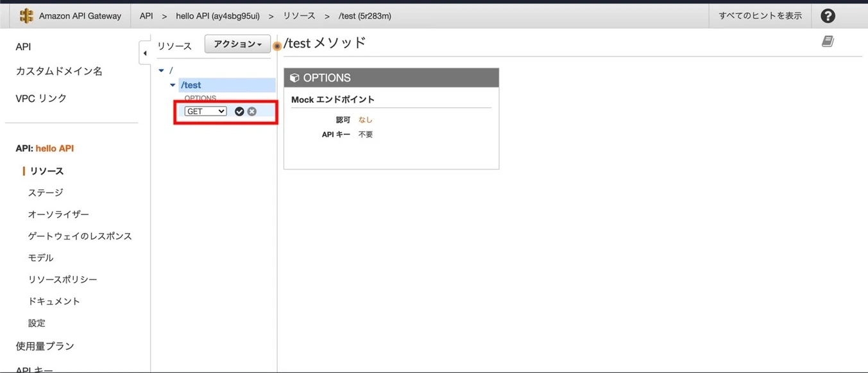Viewport: 868px width, 373px height.
Task: Open ゲートウェイのレスポンス in the sidebar
Action: 80,236
